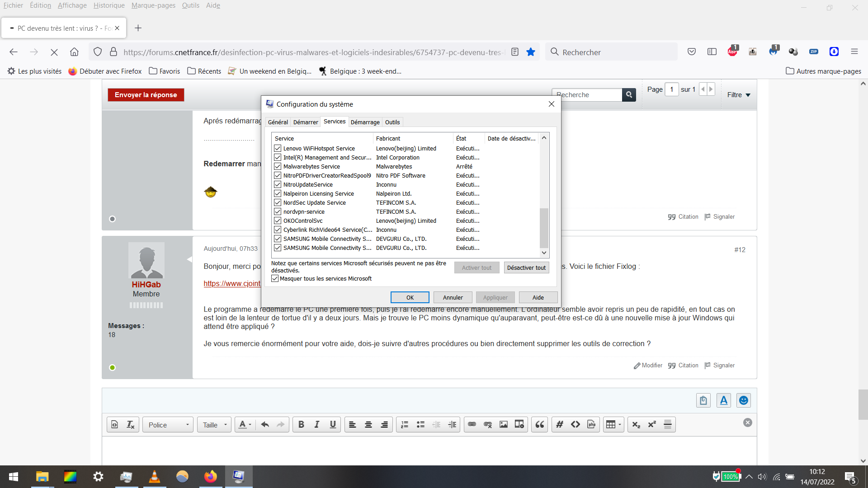This screenshot has width=868, height=488.
Task: Insert a code block
Action: click(x=576, y=425)
